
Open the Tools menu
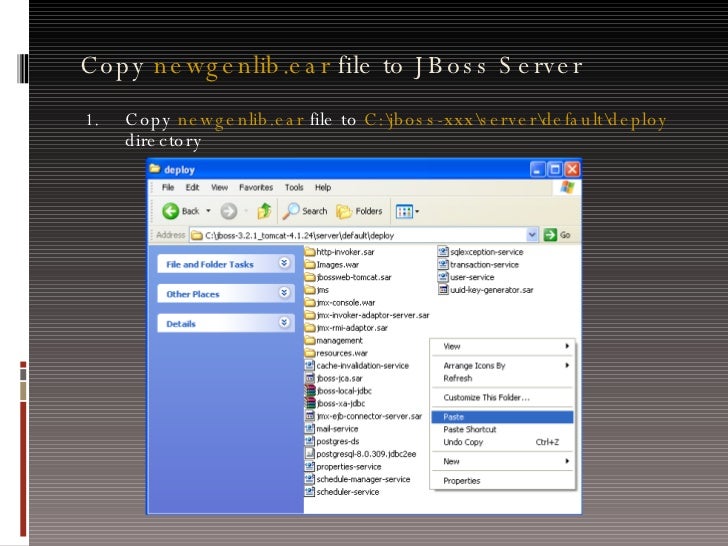pos(294,187)
